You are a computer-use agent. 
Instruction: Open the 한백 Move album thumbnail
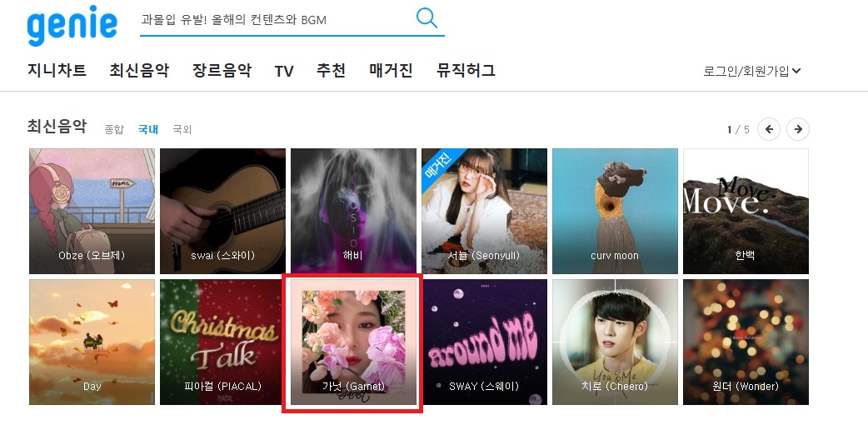(x=746, y=211)
